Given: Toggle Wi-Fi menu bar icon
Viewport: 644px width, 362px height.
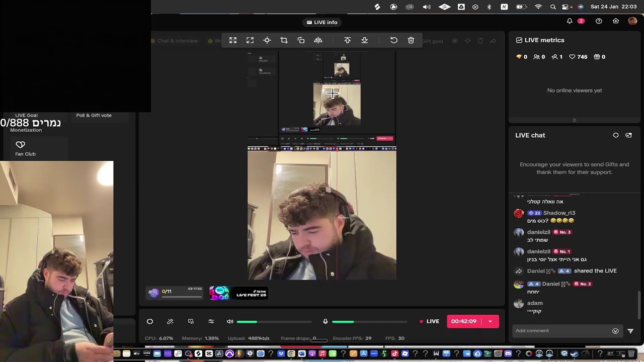Looking at the screenshot, I should (x=538, y=7).
